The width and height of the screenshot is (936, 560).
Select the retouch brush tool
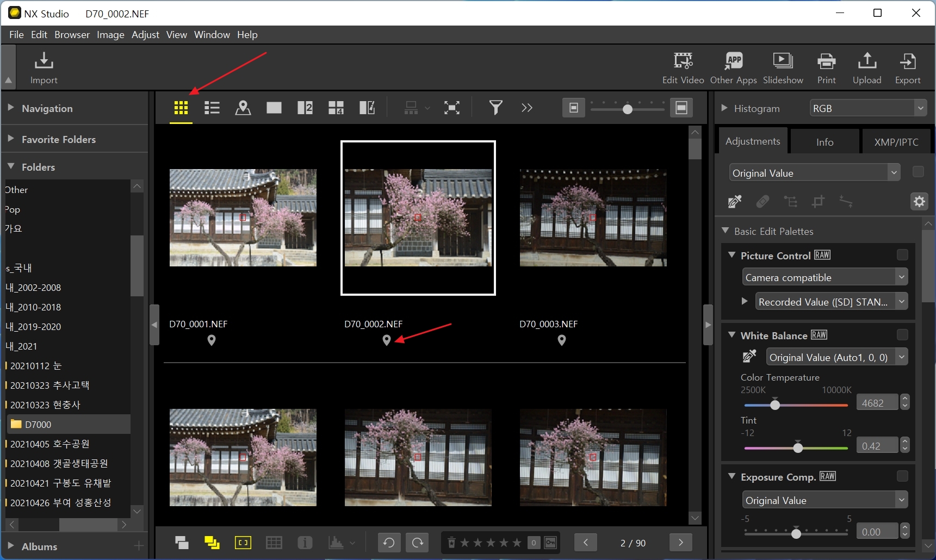[x=763, y=202]
